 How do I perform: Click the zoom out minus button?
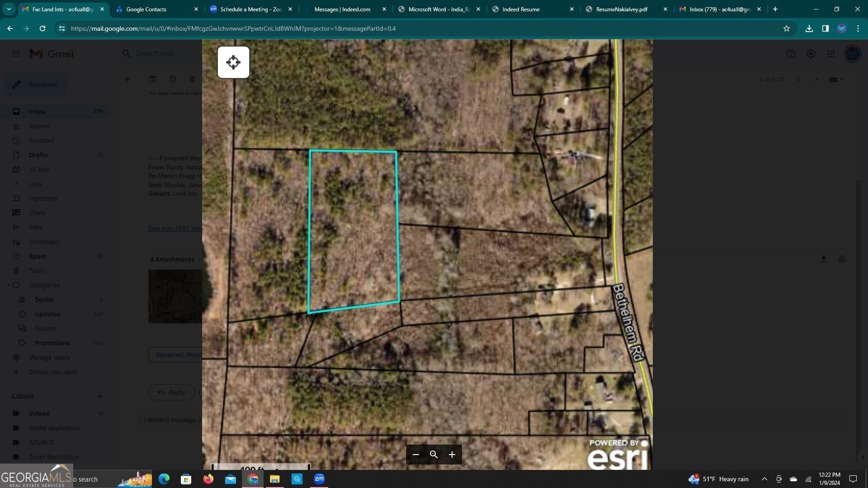(416, 455)
